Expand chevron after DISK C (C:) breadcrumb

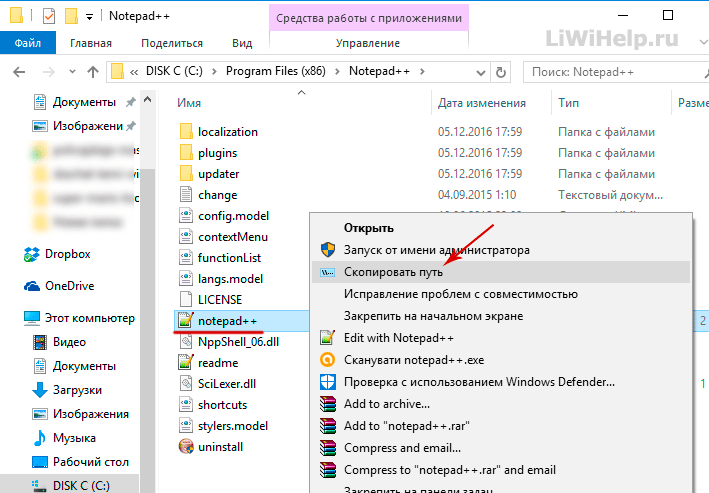tap(214, 71)
